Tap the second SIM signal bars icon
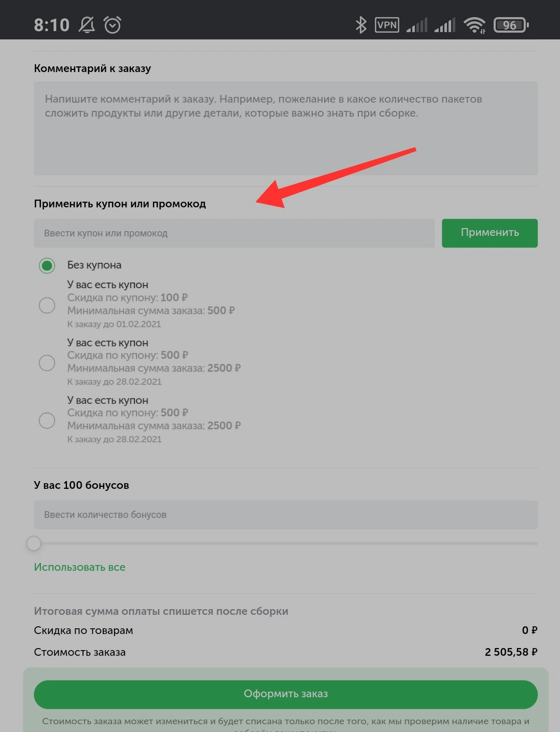The width and height of the screenshot is (560, 732). tap(445, 25)
